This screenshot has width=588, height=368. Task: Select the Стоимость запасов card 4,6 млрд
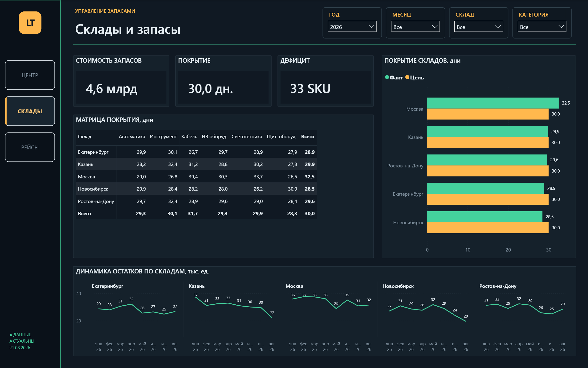tap(121, 81)
